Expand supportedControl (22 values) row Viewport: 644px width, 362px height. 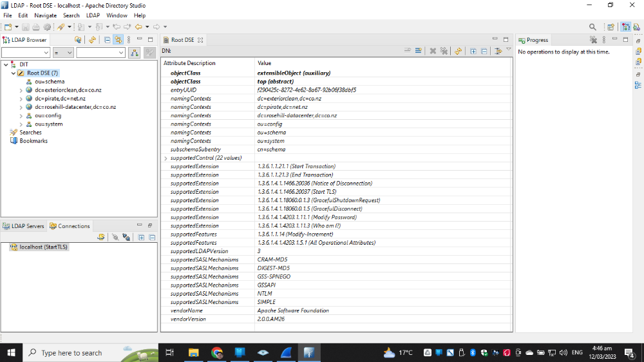(x=166, y=158)
